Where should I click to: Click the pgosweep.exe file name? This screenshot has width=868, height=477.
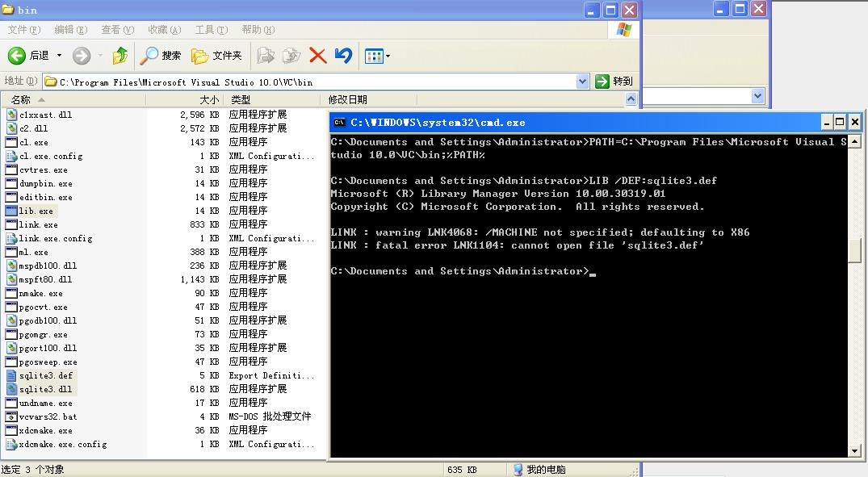coord(48,362)
